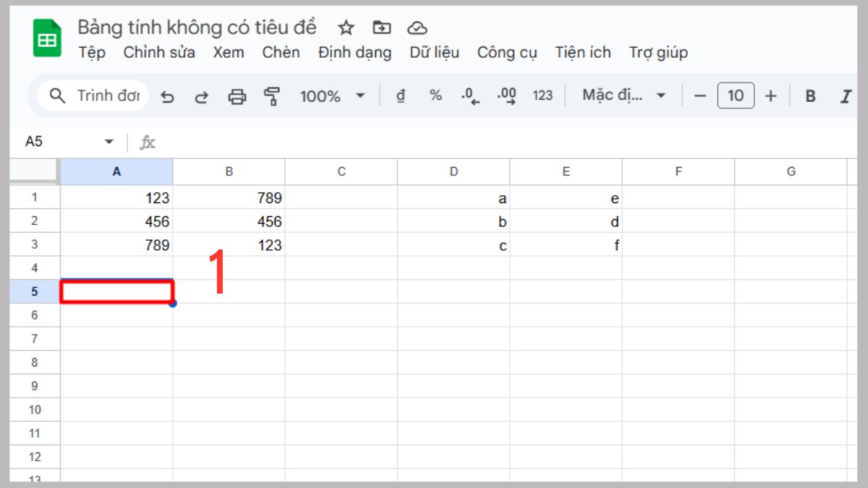Viewport: 868px width, 488px height.
Task: Click the move to folder button
Action: pos(381,27)
